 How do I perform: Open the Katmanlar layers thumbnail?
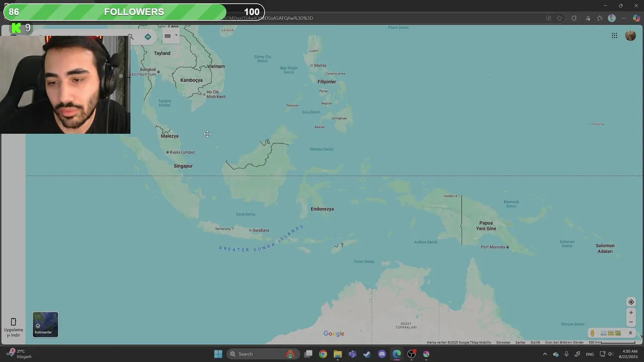point(45,324)
